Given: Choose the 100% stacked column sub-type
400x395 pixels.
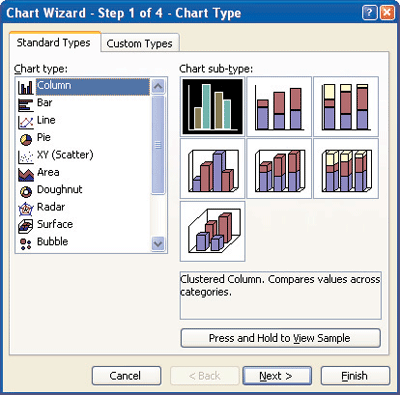Looking at the screenshot, I should [x=346, y=107].
